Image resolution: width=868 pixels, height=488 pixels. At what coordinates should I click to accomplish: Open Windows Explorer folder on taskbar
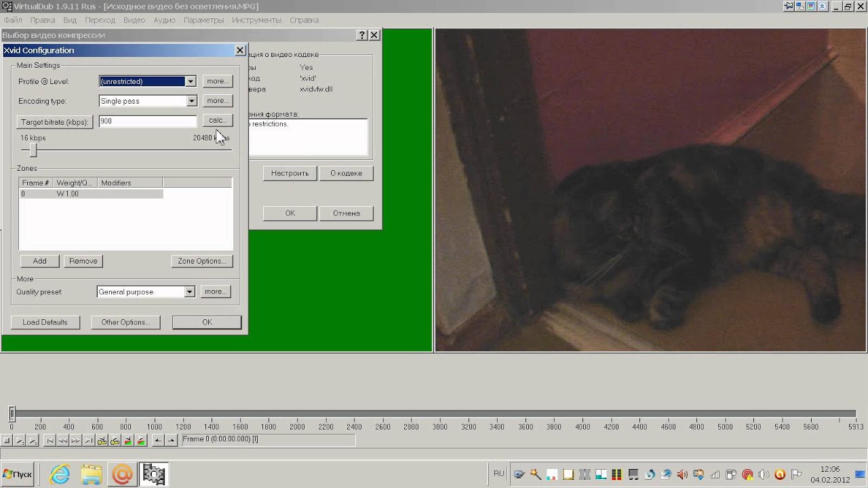point(91,474)
